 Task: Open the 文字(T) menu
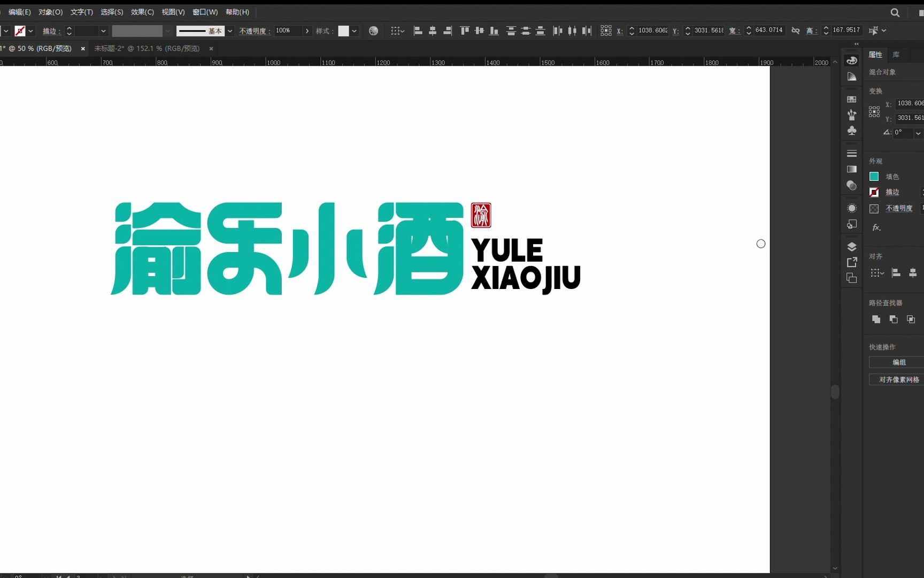81,12
